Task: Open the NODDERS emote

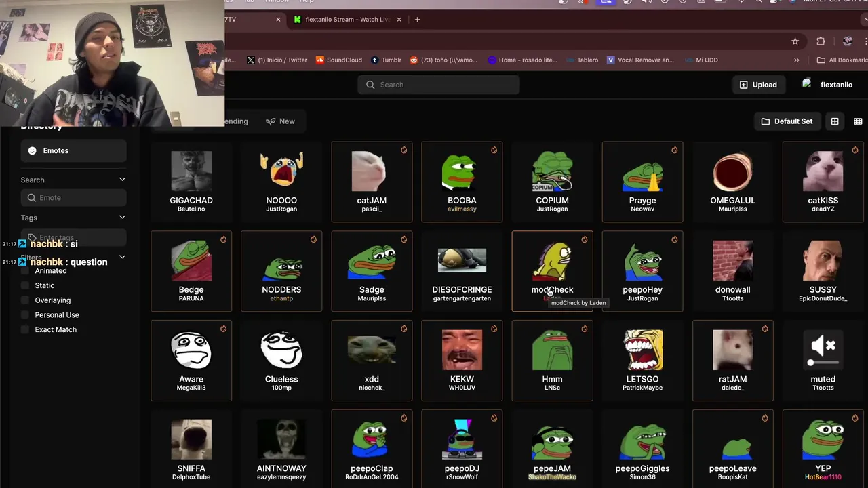Action: 281,271
